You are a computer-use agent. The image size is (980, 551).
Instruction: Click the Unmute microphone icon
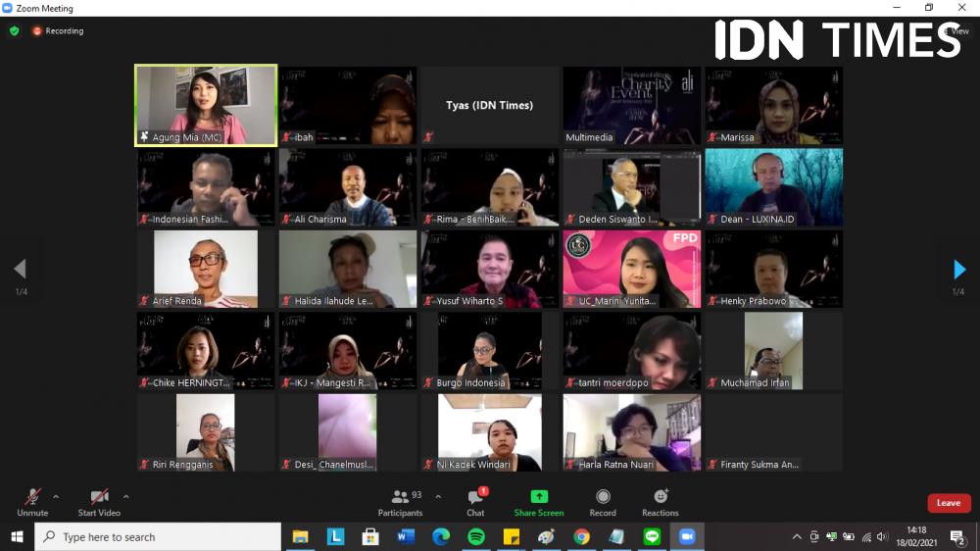point(32,497)
